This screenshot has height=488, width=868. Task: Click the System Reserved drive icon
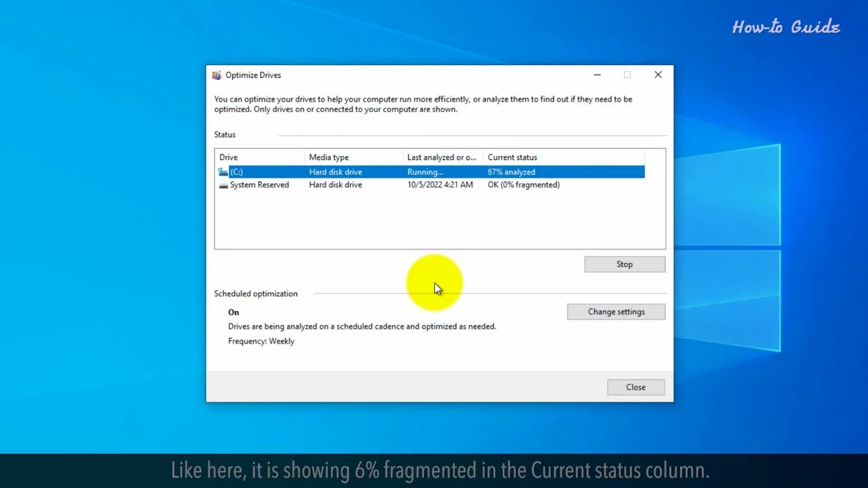[x=223, y=185]
